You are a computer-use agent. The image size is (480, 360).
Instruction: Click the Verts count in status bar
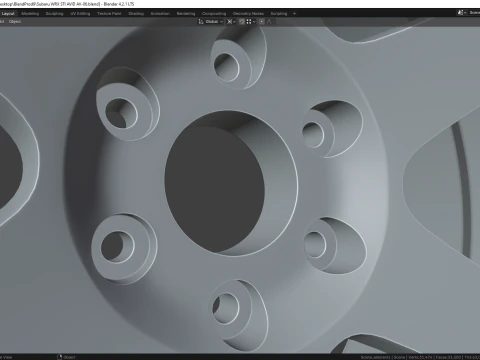(419, 357)
